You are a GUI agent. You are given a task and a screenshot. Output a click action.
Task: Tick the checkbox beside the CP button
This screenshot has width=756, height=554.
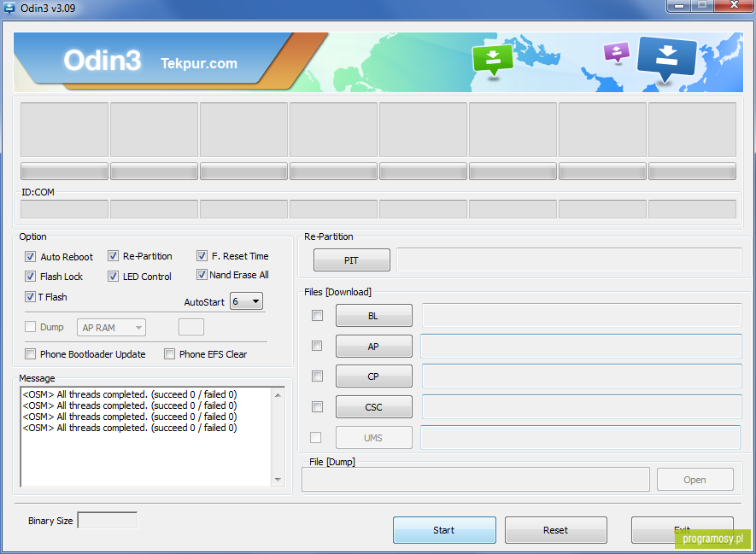point(317,376)
